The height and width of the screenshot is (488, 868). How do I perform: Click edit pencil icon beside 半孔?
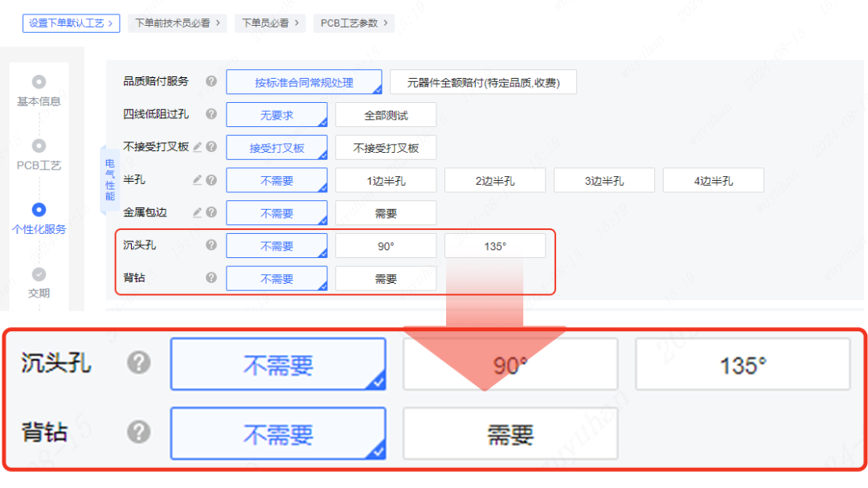pos(198,180)
